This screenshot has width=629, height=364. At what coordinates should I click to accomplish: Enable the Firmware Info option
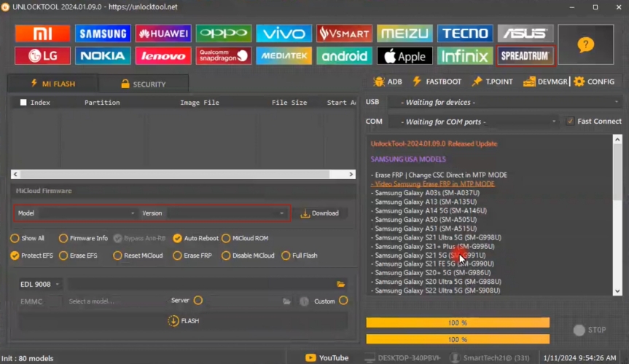coord(63,238)
